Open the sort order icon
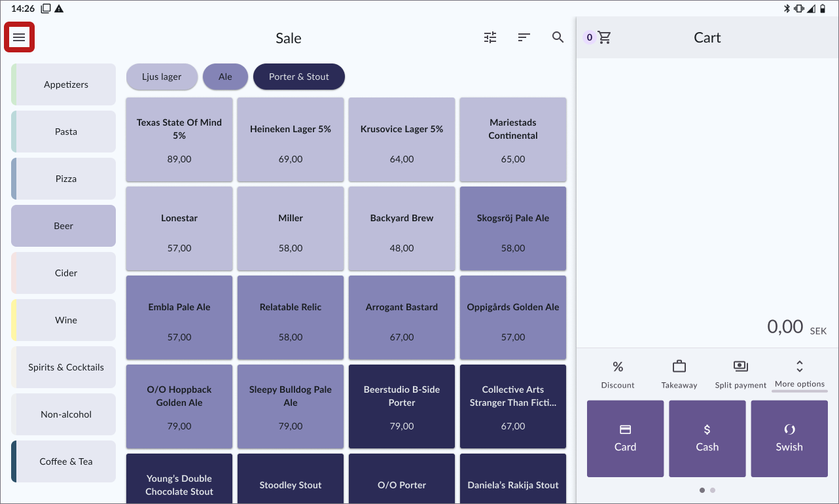The image size is (839, 504). tap(524, 37)
